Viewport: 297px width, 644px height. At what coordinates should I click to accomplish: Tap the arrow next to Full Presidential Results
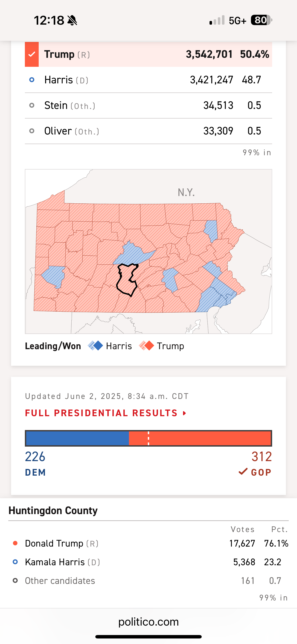pos(184,413)
